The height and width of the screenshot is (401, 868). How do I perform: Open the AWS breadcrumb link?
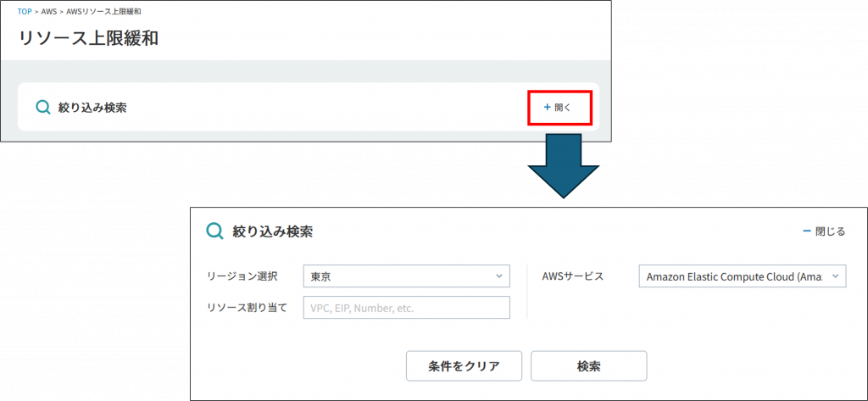point(49,12)
